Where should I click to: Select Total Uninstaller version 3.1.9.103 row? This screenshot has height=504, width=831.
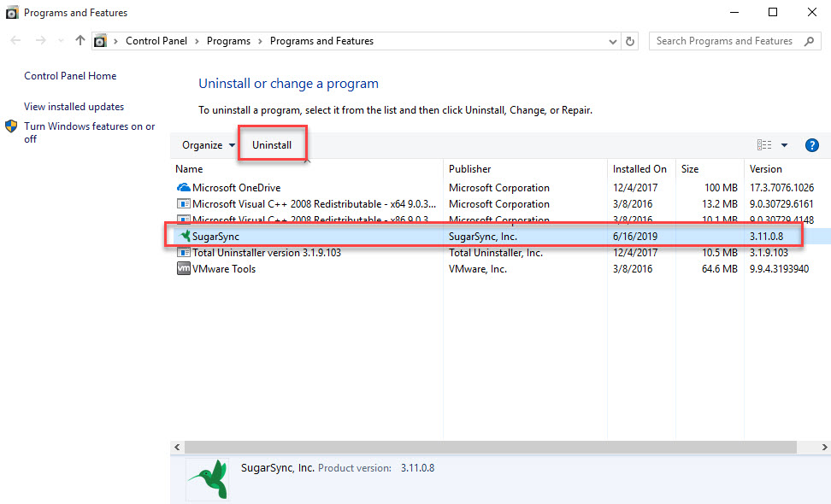tap(500, 253)
